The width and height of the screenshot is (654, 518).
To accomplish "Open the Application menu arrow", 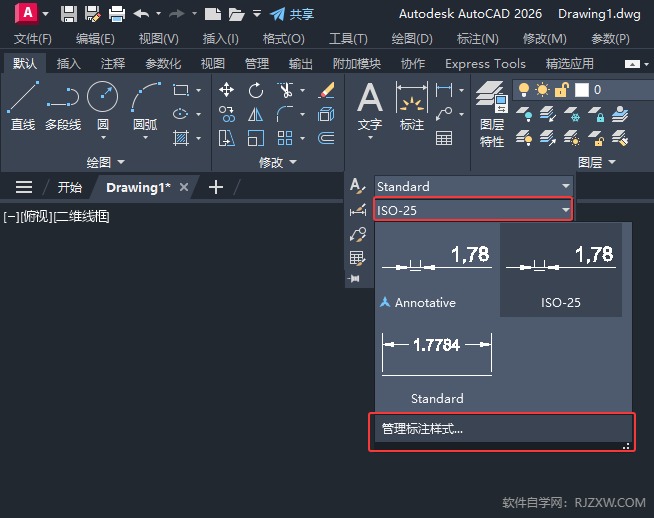I will pos(45,14).
